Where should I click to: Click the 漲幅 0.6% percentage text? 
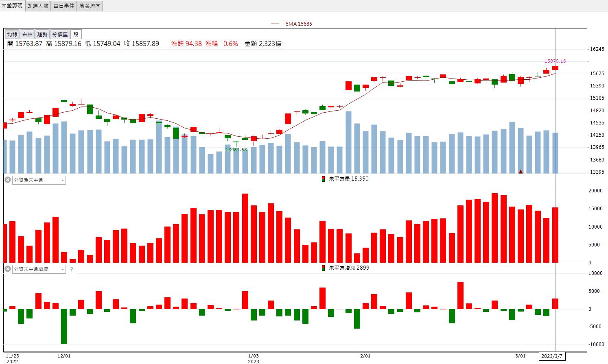(222, 44)
